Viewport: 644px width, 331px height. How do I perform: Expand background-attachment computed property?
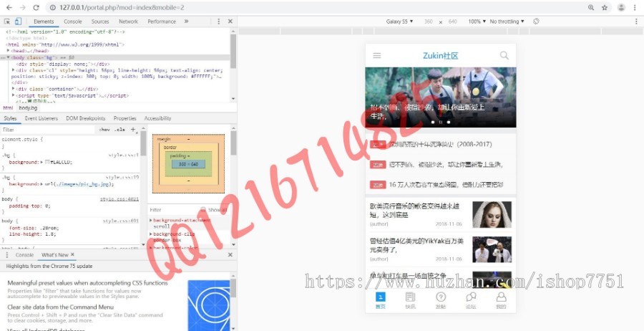click(151, 221)
